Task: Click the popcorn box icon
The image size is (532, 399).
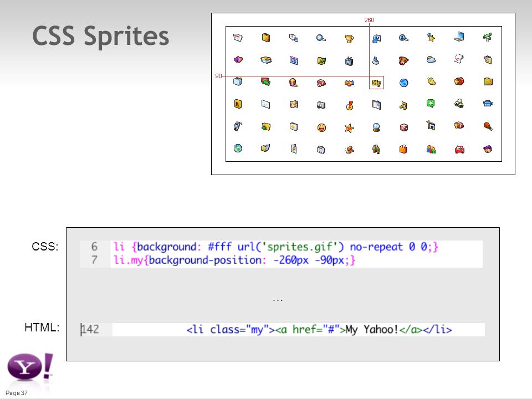Action: click(x=294, y=82)
